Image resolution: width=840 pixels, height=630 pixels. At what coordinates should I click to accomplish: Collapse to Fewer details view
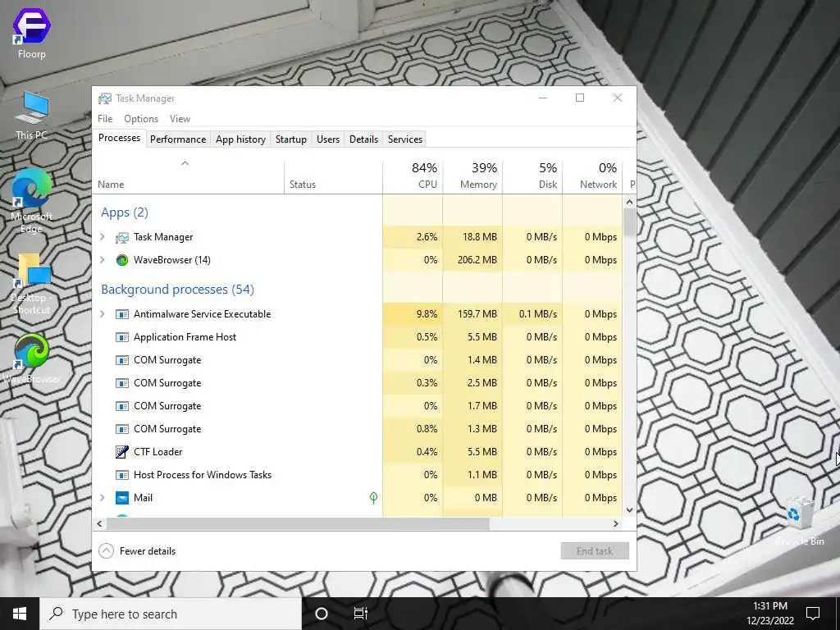coord(138,550)
